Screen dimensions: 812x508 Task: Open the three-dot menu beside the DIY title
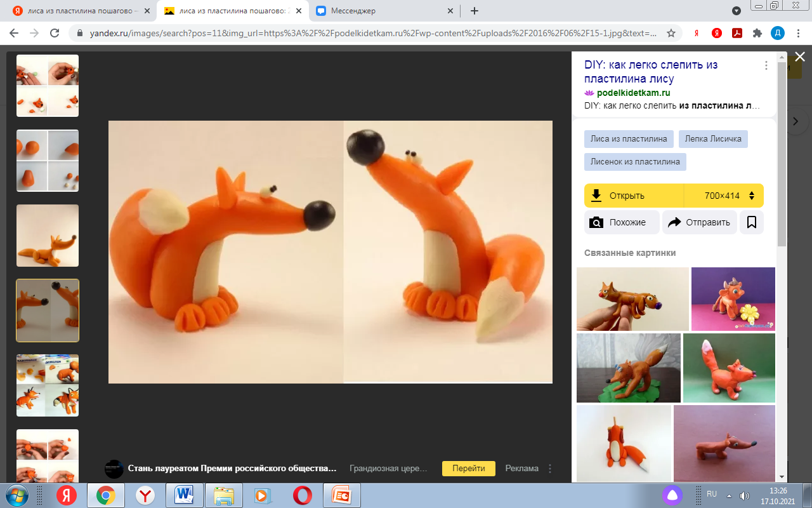pos(766,65)
